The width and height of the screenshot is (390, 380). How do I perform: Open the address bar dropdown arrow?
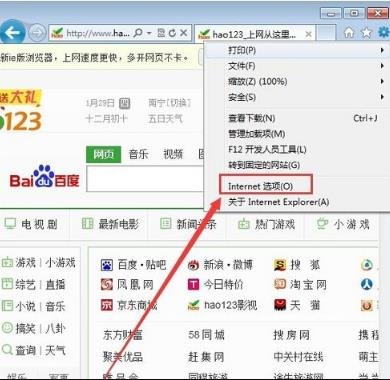[x=149, y=33]
